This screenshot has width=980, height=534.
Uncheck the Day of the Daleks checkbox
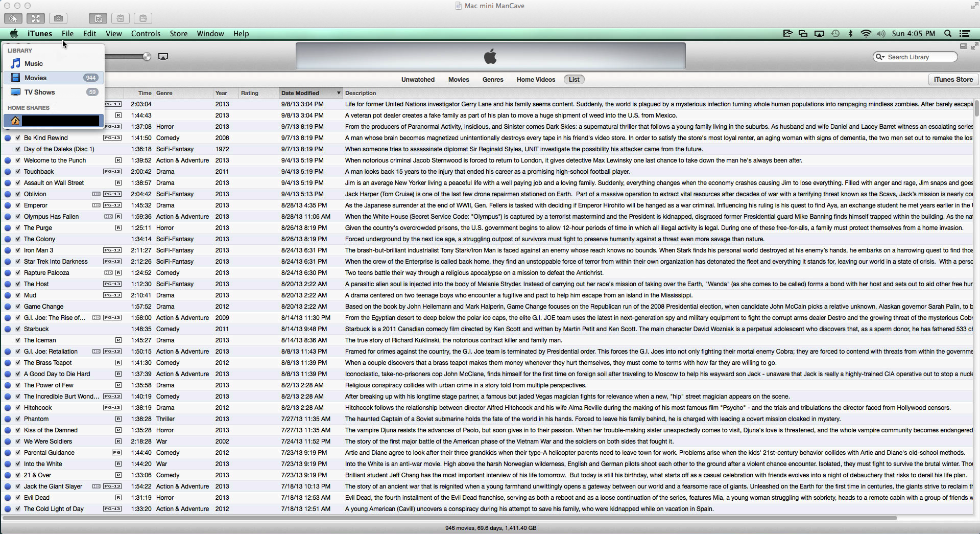click(x=18, y=149)
